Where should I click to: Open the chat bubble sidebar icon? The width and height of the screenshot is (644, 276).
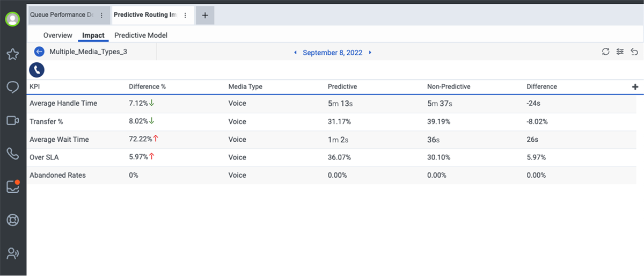pyautogui.click(x=12, y=87)
